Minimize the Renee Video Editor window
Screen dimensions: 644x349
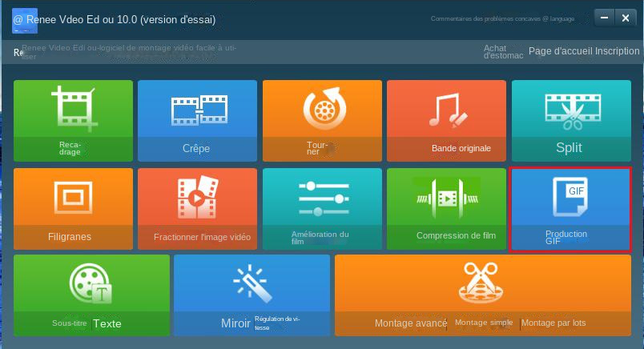605,17
